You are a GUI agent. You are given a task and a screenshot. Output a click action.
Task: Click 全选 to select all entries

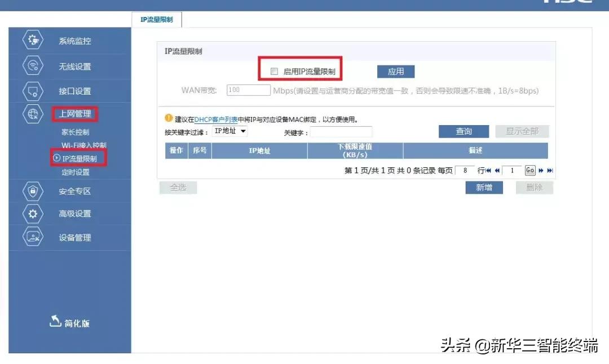[x=178, y=187]
